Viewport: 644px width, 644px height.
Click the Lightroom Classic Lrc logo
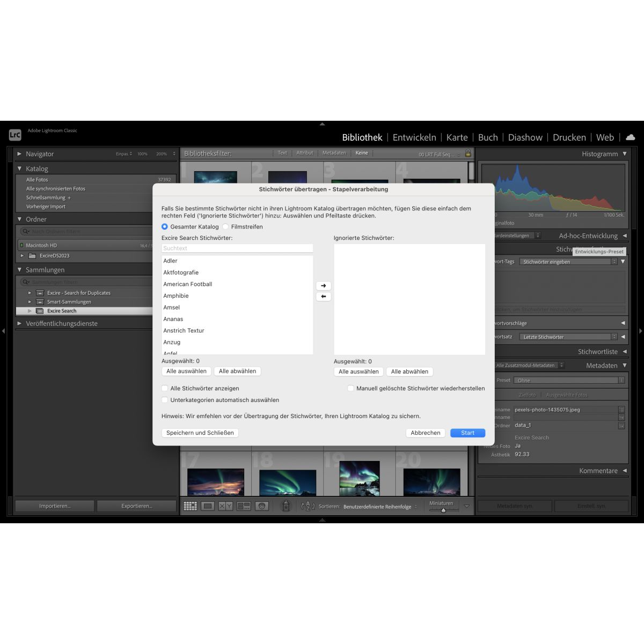(15, 135)
